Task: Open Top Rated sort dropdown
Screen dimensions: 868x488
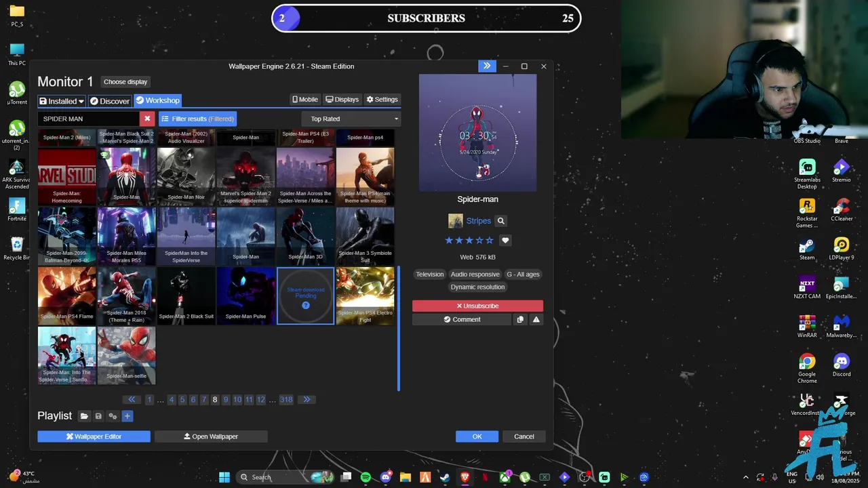Action: (351, 119)
